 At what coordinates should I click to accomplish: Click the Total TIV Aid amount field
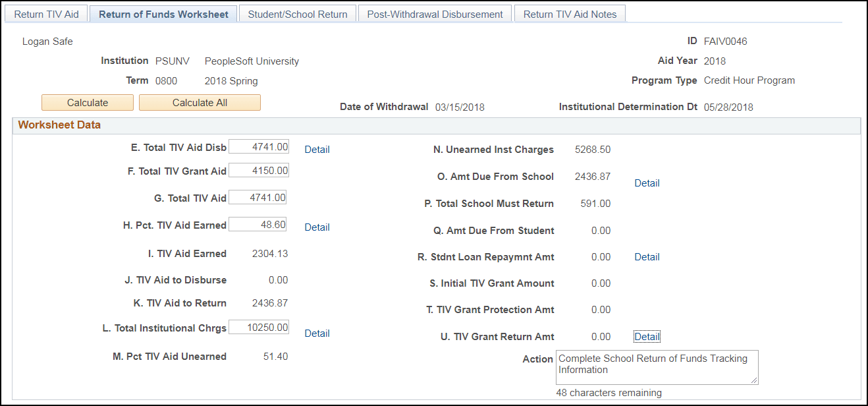[258, 196]
